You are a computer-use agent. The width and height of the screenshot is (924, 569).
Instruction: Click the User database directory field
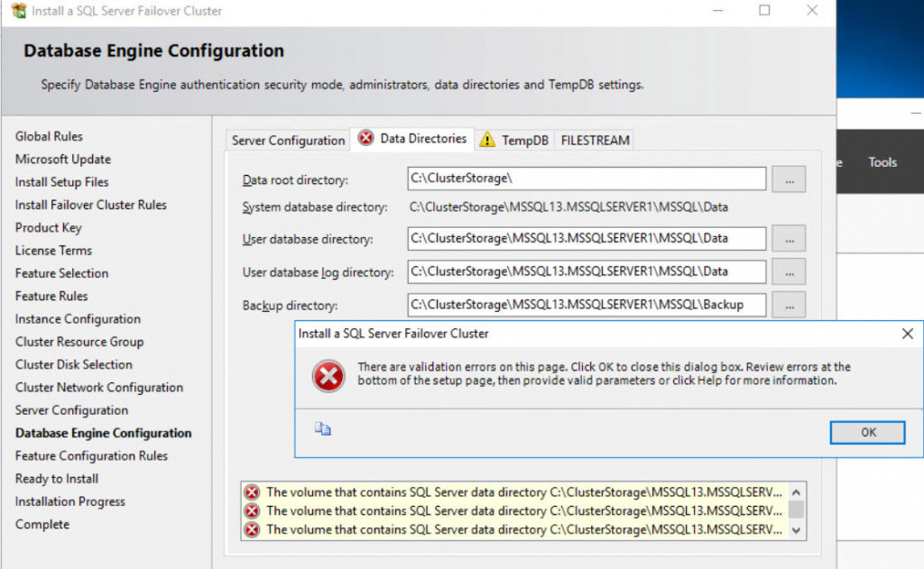[587, 239]
